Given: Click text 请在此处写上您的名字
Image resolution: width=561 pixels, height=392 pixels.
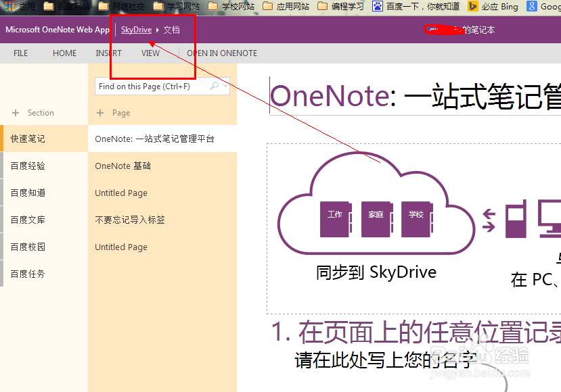Looking at the screenshot, I should click(386, 360).
